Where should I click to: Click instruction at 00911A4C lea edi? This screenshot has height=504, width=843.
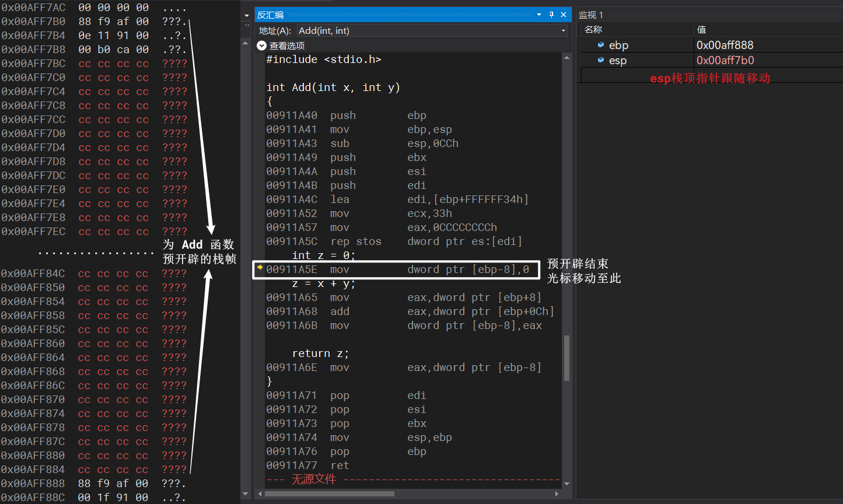click(x=397, y=199)
